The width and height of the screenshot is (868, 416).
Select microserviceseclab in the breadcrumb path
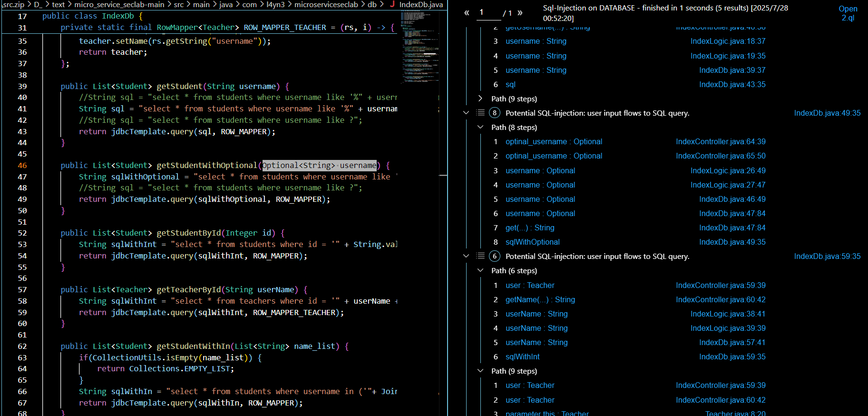tap(326, 4)
